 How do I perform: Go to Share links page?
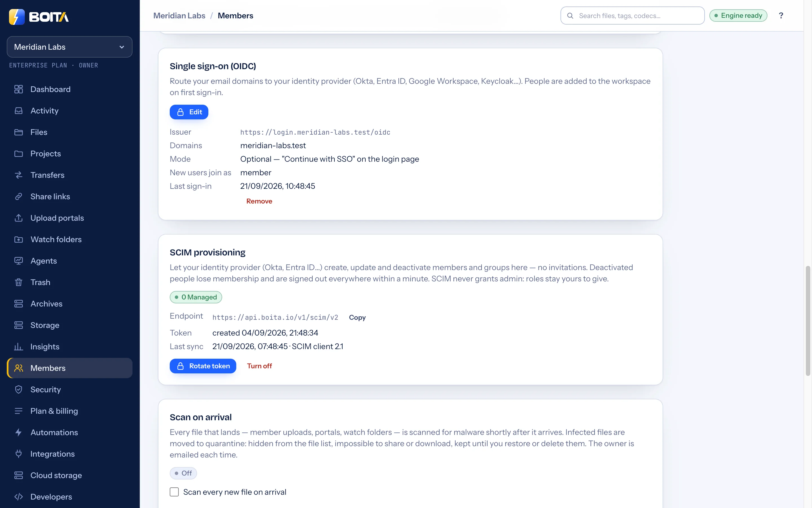point(69,196)
